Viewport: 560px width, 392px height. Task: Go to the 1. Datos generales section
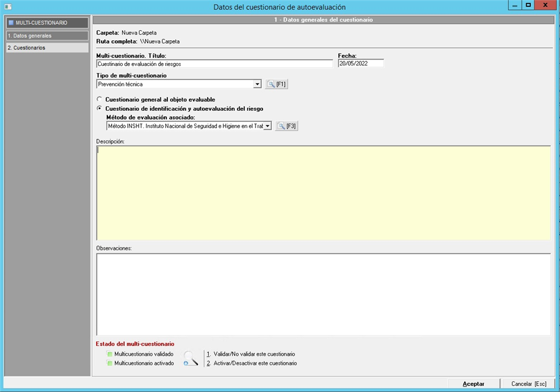[x=47, y=36]
